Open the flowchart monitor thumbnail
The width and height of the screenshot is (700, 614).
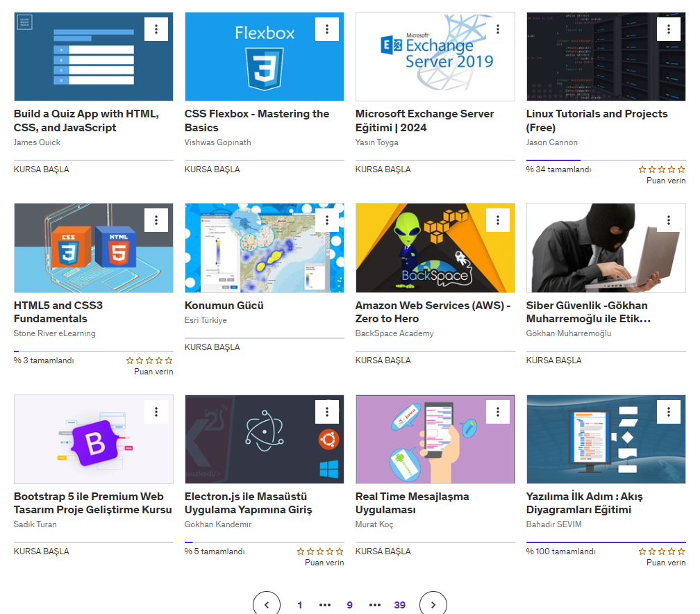(x=606, y=440)
